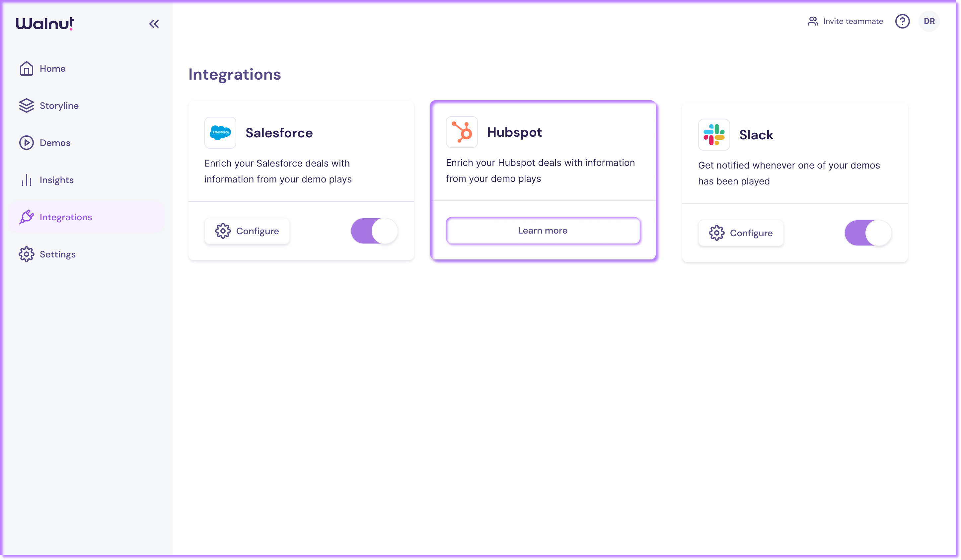This screenshot has width=961, height=560.
Task: Select Integrations in the navigation menu
Action: [x=66, y=217]
